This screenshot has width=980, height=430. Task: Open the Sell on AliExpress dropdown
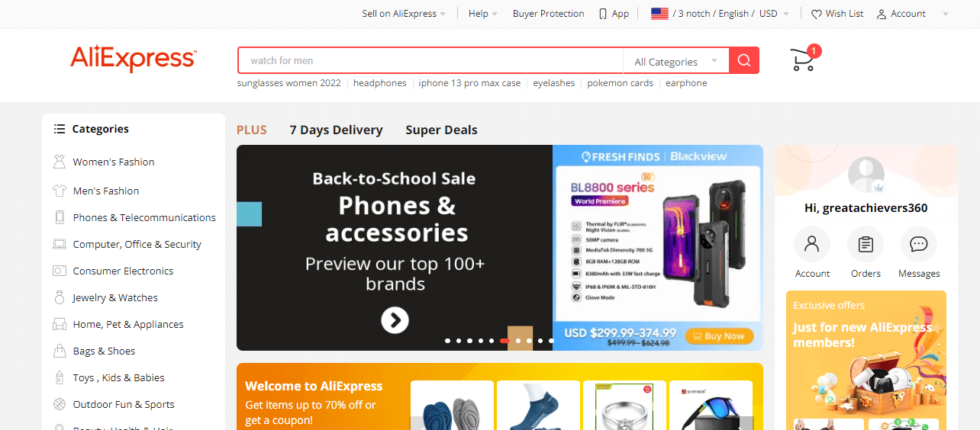coord(404,14)
